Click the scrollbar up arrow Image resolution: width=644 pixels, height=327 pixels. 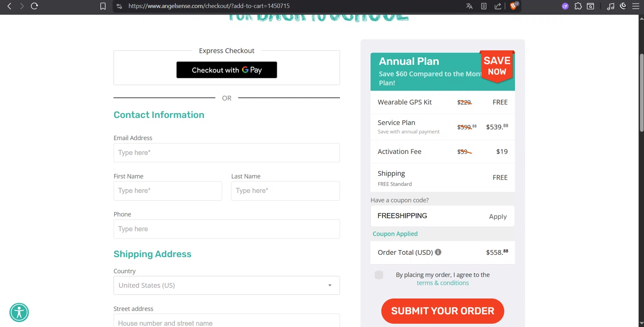(x=641, y=18)
